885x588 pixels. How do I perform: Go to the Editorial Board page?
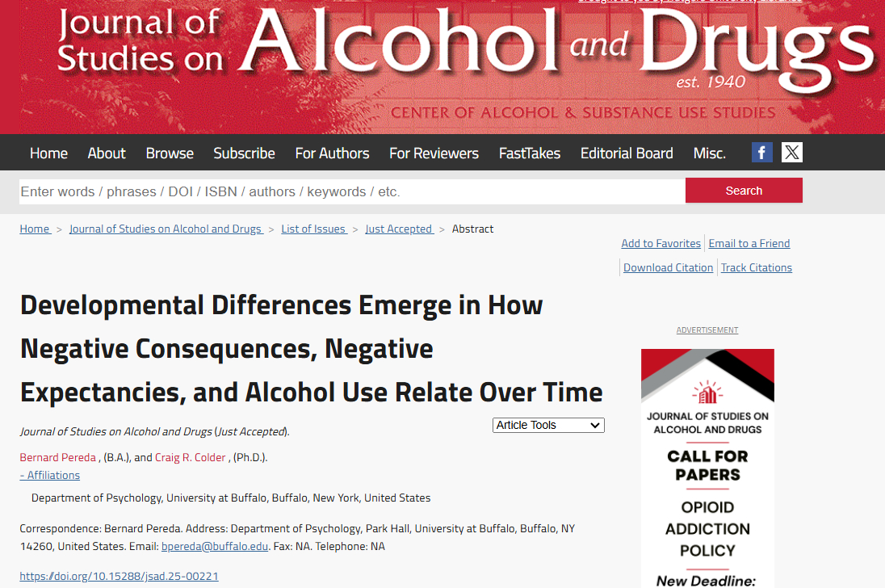[x=627, y=153]
